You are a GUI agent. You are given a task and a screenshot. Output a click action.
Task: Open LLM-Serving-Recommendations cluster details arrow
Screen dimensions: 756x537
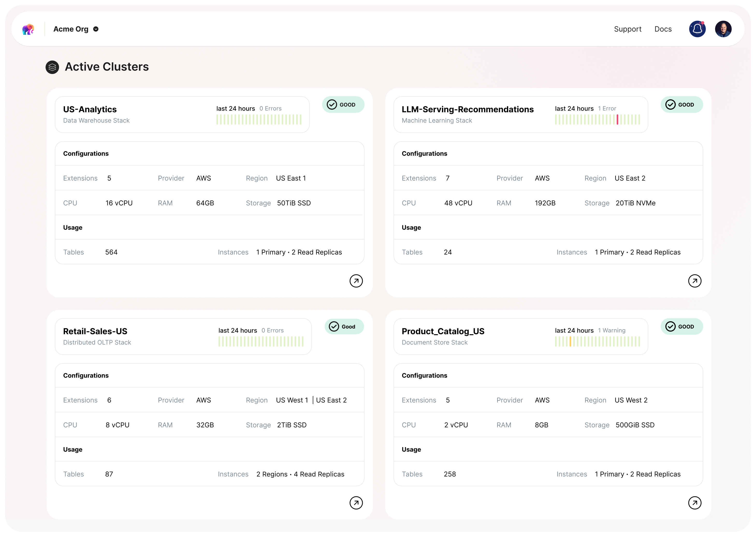[x=694, y=281]
